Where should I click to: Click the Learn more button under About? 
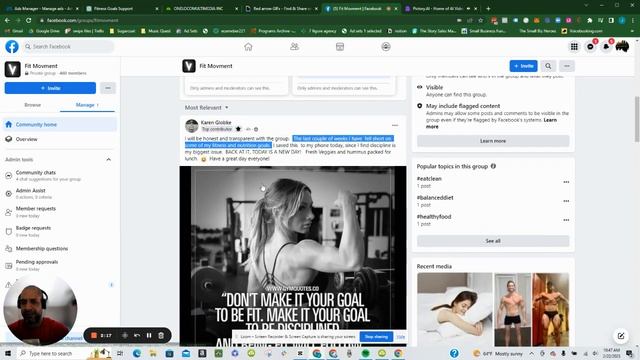click(x=493, y=141)
